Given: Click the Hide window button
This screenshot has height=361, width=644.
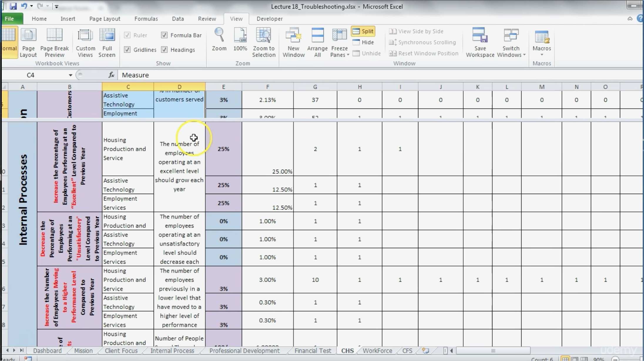Looking at the screenshot, I should [363, 42].
